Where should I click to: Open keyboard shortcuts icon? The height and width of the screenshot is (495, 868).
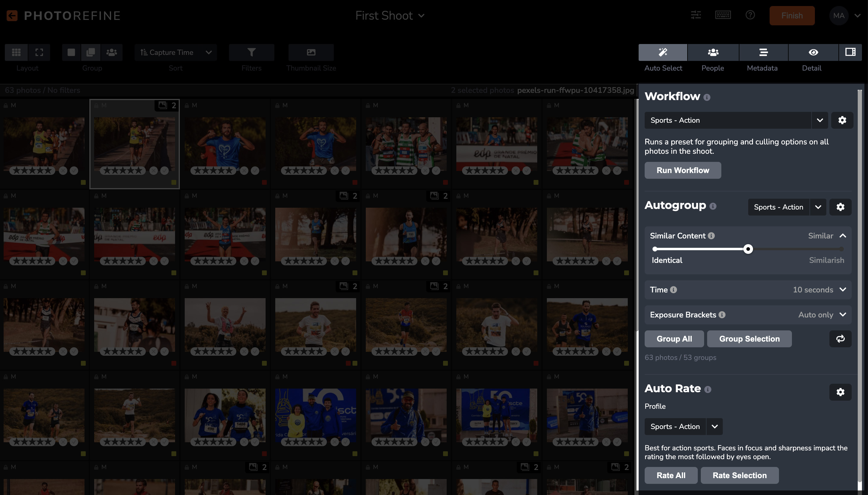[x=723, y=15]
